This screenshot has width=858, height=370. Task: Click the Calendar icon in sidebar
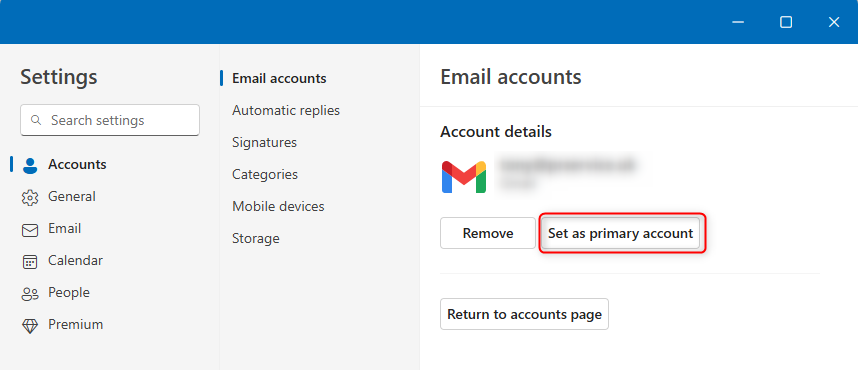(30, 262)
